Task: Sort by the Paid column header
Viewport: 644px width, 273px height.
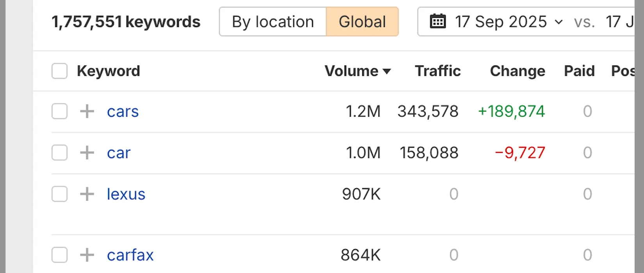Action: [x=579, y=71]
